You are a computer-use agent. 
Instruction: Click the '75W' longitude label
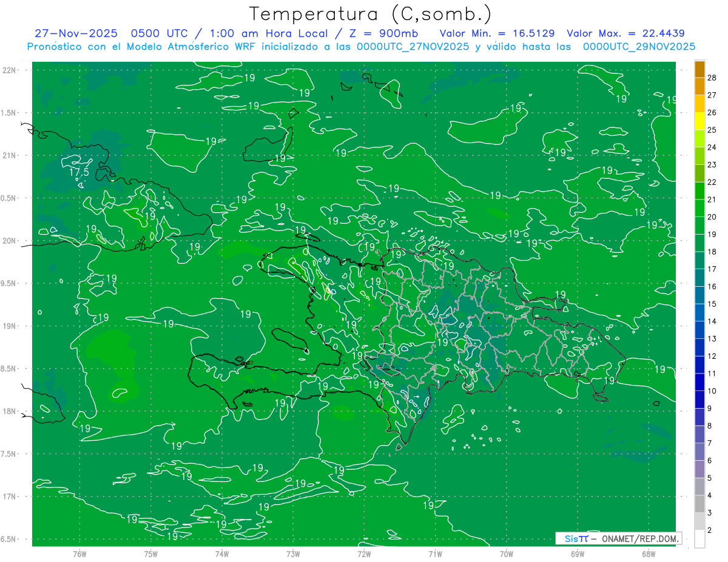pos(150,554)
